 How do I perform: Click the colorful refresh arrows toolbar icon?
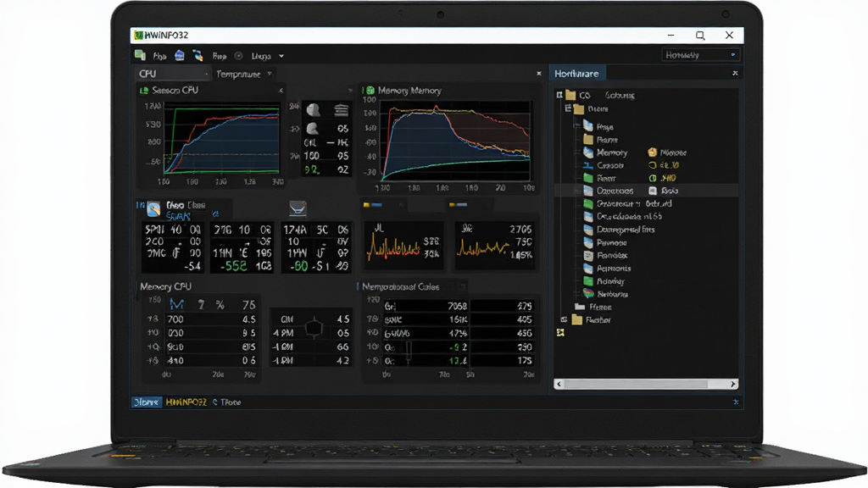198,55
